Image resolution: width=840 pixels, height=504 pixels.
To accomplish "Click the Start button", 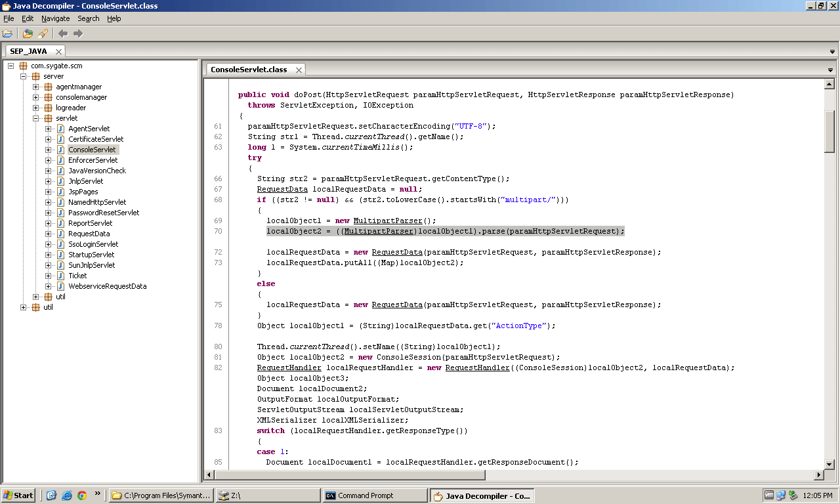I will 18,495.
